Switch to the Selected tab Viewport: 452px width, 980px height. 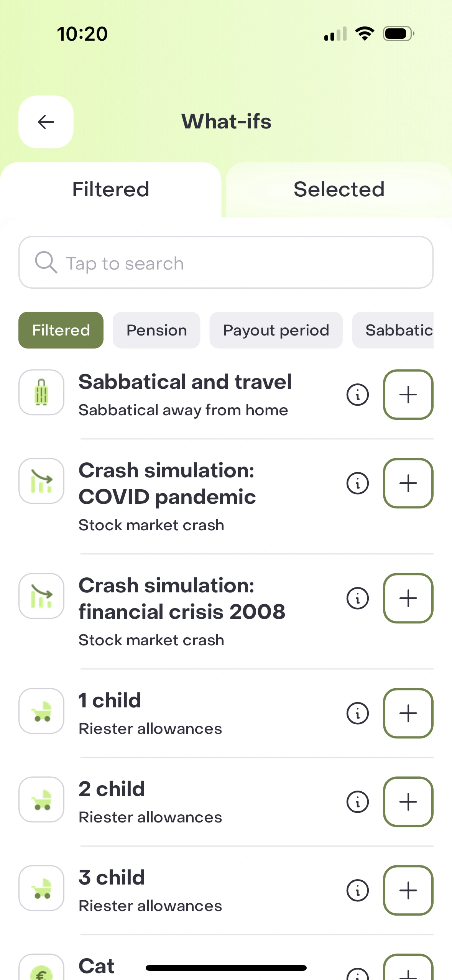339,189
